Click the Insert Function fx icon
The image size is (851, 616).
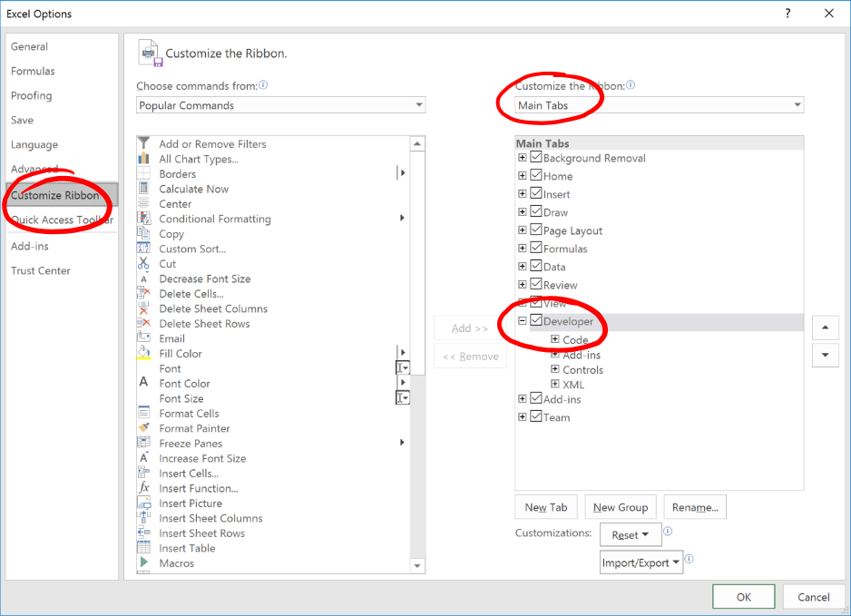click(x=143, y=488)
